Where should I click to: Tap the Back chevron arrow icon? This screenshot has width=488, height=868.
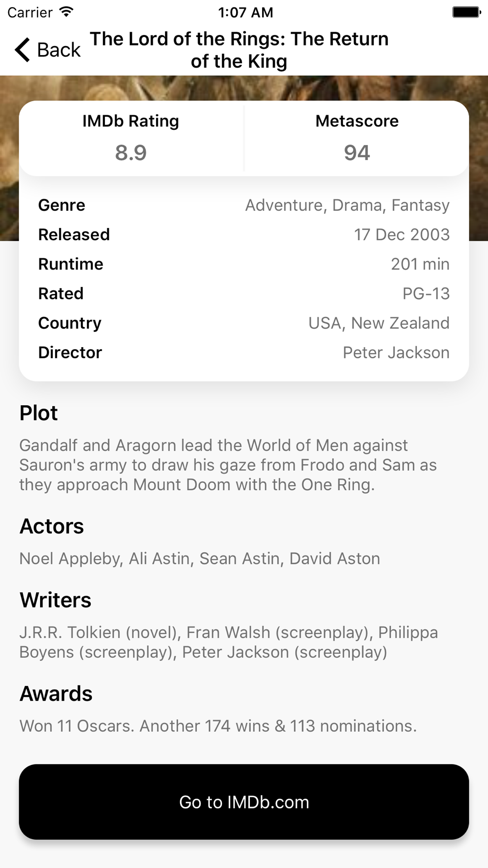tap(22, 50)
